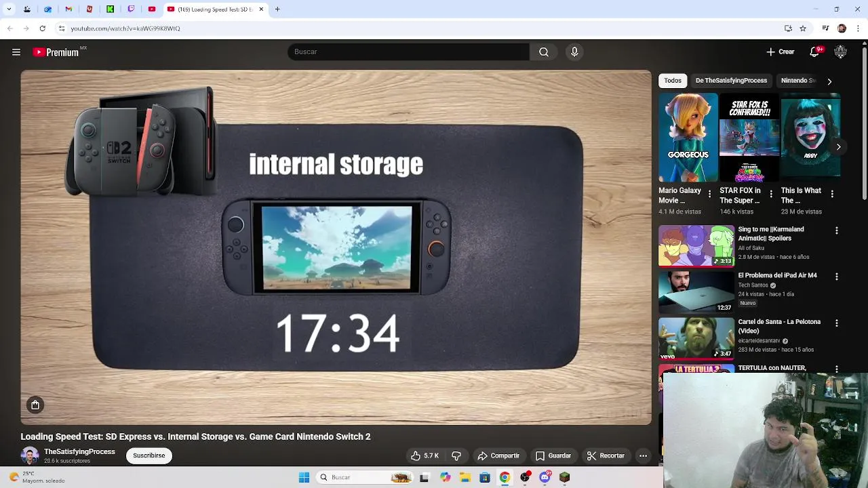868x488 pixels.
Task: Open STAR FOX IS CONFIRMED short thumbnail
Action: point(749,138)
